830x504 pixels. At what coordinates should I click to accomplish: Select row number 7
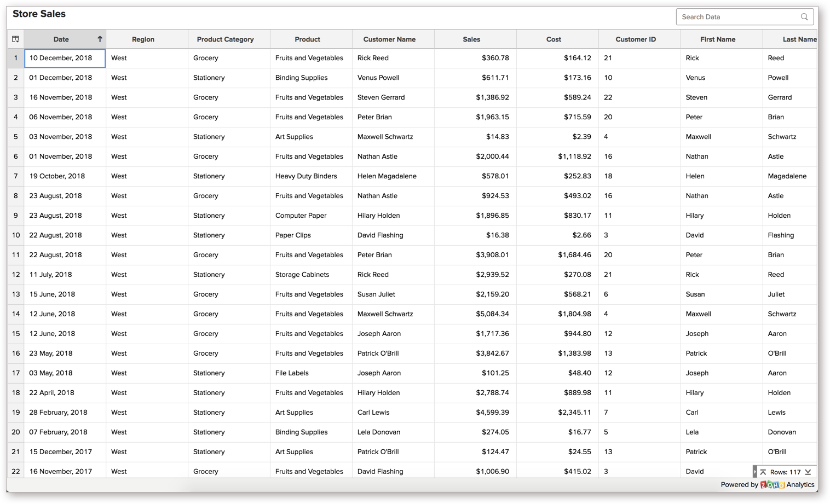15,176
